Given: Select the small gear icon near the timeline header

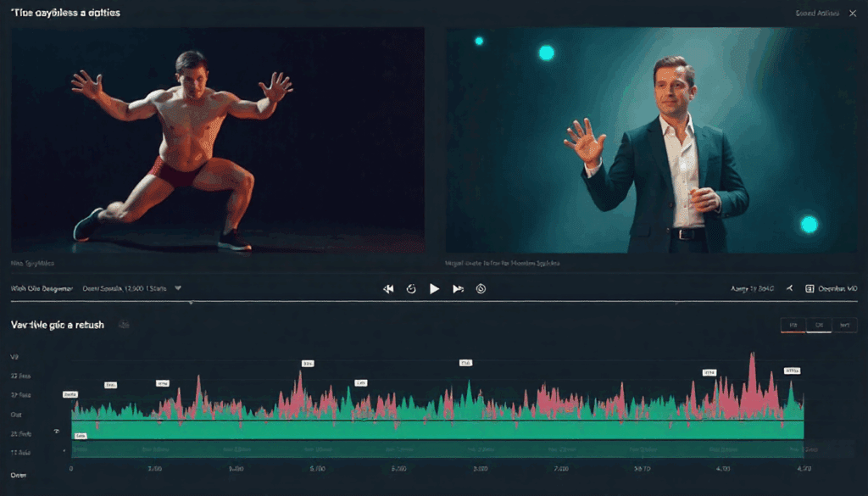Looking at the screenshot, I should pyautogui.click(x=125, y=324).
